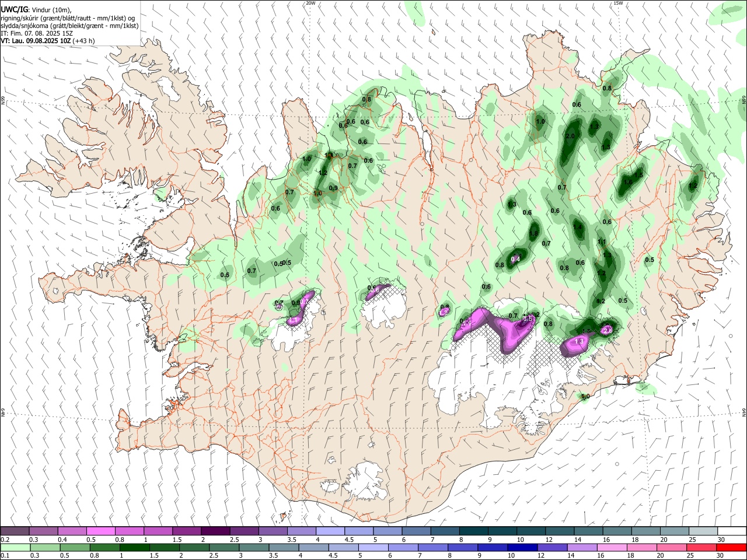Click the medium green 0.5 rain swatch
The image size is (747, 560).
coord(75,548)
